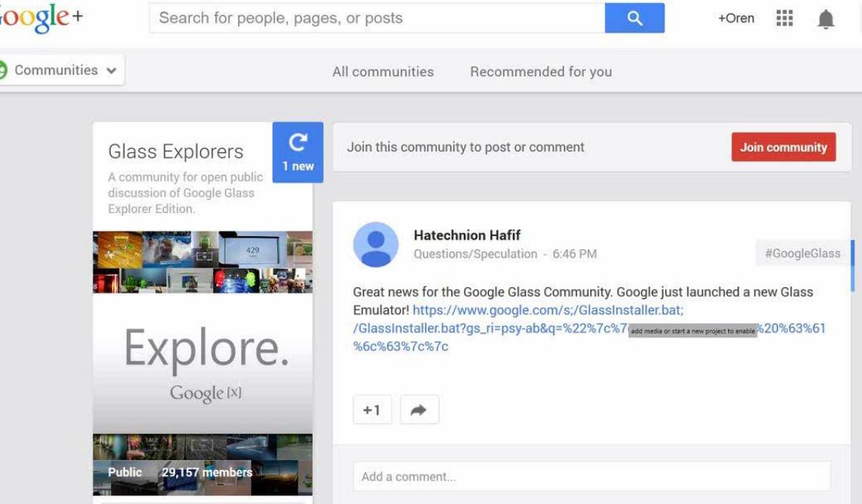The height and width of the screenshot is (504, 862).
Task: Click the refresh icon with 1 new
Action: (x=298, y=152)
